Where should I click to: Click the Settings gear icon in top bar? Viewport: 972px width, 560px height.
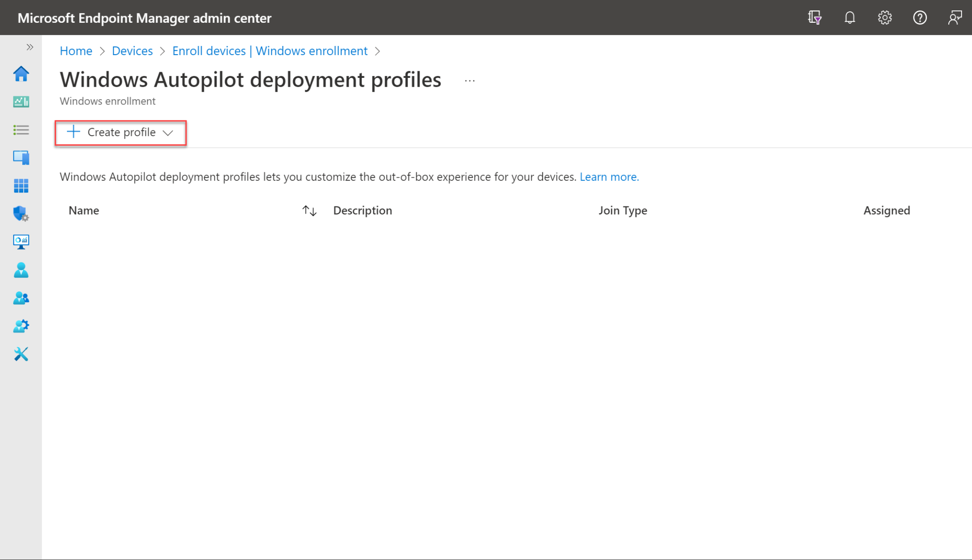(885, 18)
